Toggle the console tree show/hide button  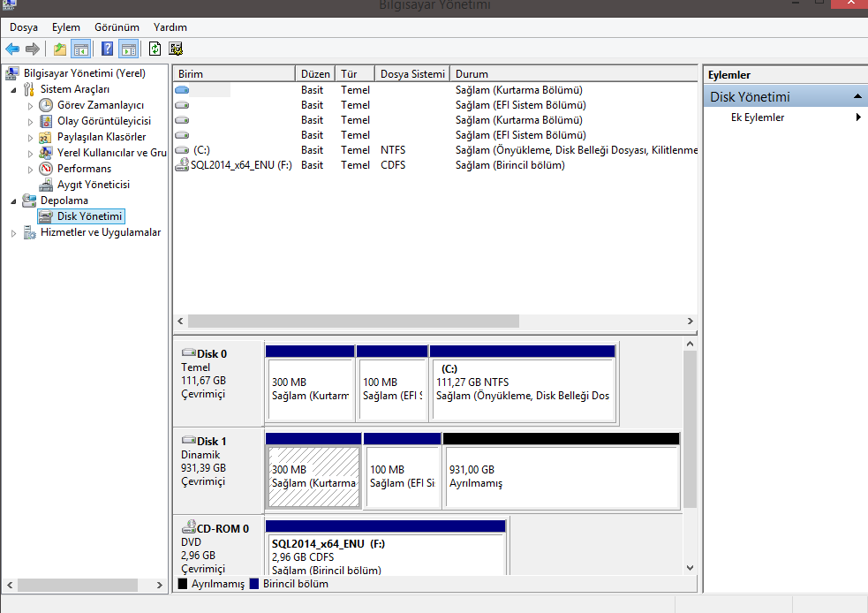[x=81, y=49]
